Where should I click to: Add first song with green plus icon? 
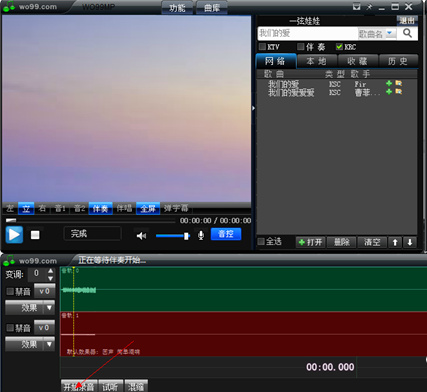[x=389, y=83]
